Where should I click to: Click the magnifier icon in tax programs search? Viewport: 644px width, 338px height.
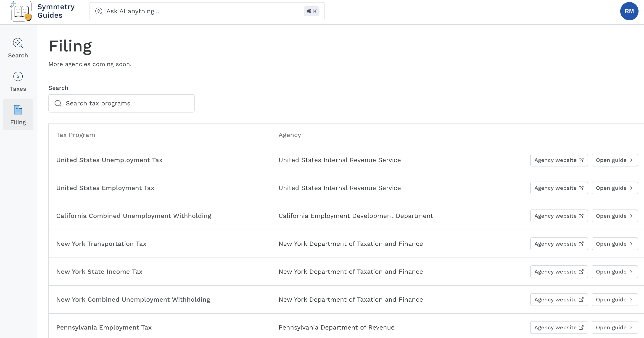(58, 103)
